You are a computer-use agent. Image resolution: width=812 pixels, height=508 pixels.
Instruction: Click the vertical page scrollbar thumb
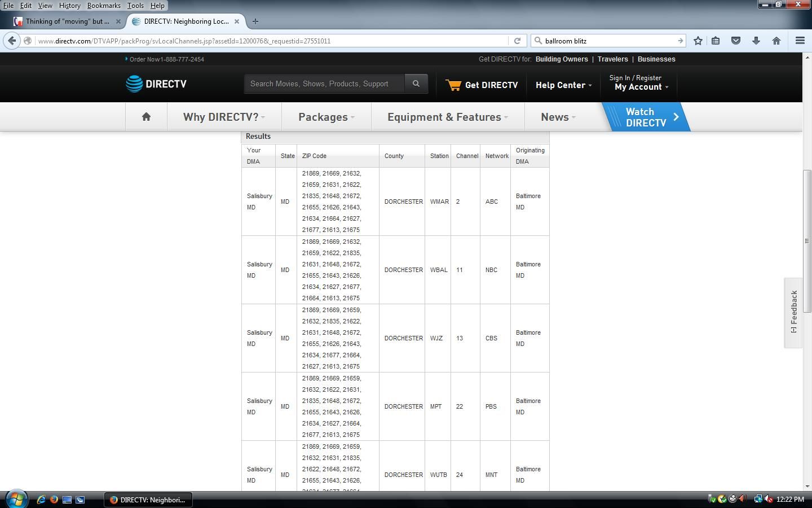pyautogui.click(x=807, y=240)
